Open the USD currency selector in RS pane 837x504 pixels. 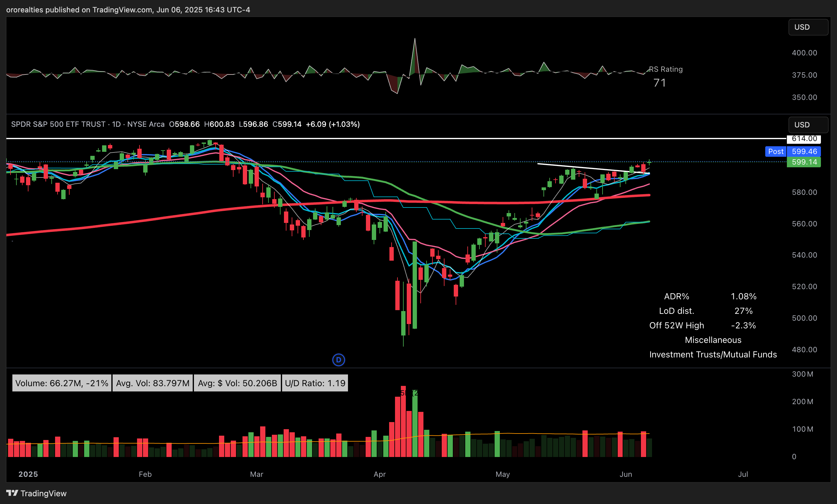point(808,27)
